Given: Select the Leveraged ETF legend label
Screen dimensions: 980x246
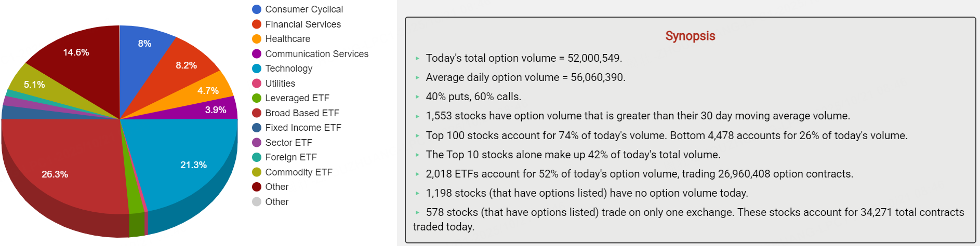Looking at the screenshot, I should tap(297, 98).
